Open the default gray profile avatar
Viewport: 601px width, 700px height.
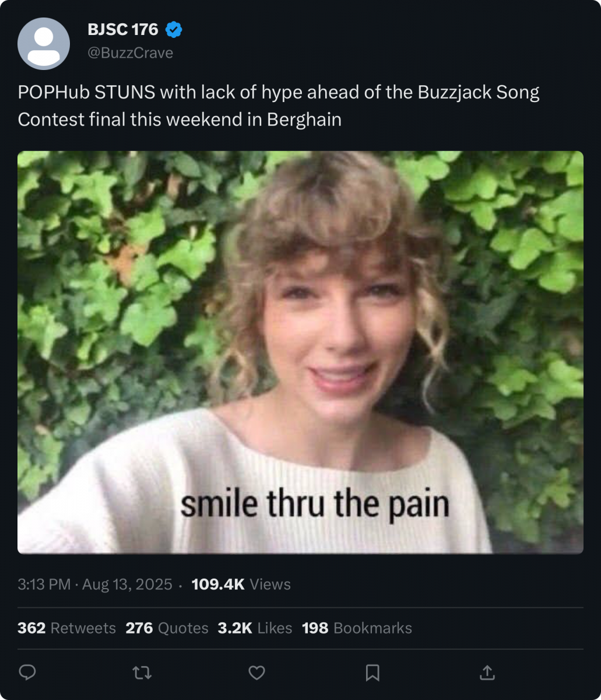[44, 44]
